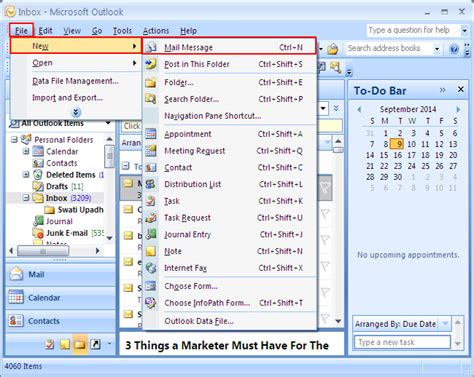The height and width of the screenshot is (377, 474).
Task: Open the Help question mark icon
Action: point(454,49)
